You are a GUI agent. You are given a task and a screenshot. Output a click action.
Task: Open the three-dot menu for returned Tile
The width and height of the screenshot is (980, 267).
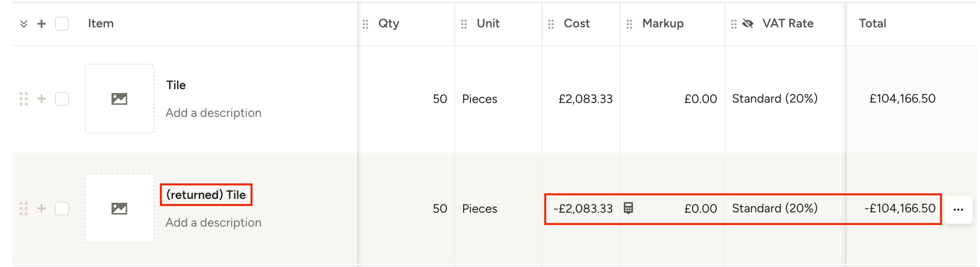click(x=958, y=210)
